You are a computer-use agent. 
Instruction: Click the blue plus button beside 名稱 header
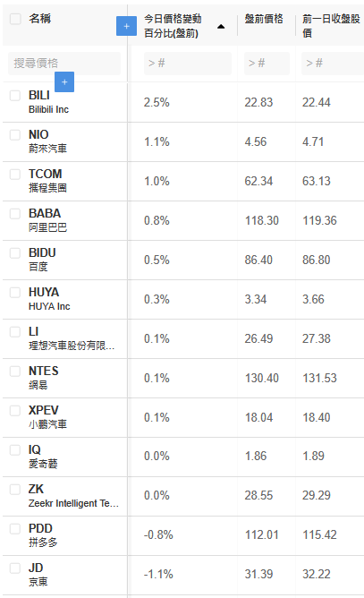(x=126, y=26)
